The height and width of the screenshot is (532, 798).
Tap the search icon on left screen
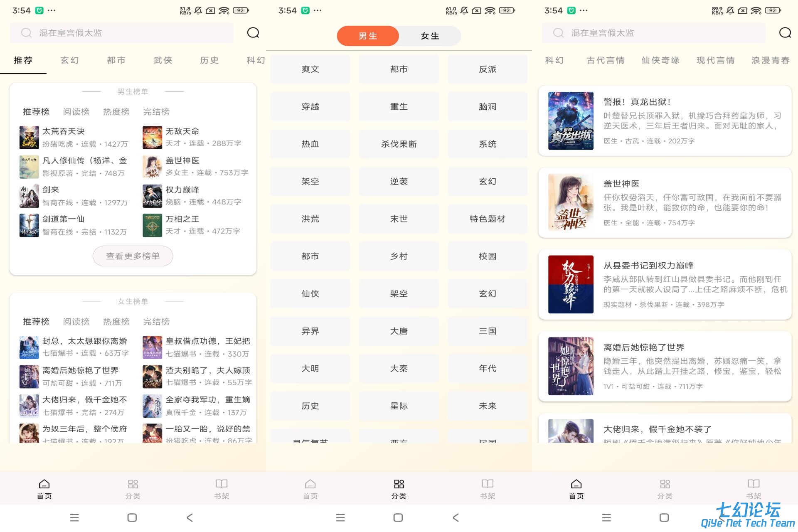pos(253,33)
